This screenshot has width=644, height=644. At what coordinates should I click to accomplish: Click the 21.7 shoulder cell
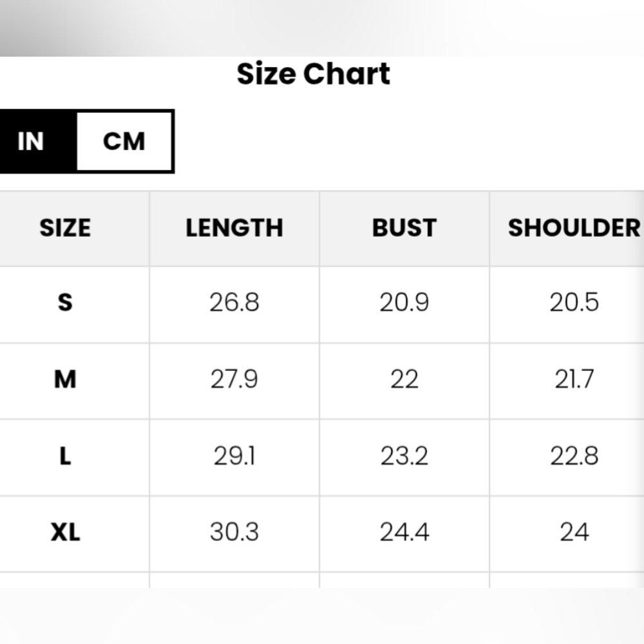click(x=574, y=379)
